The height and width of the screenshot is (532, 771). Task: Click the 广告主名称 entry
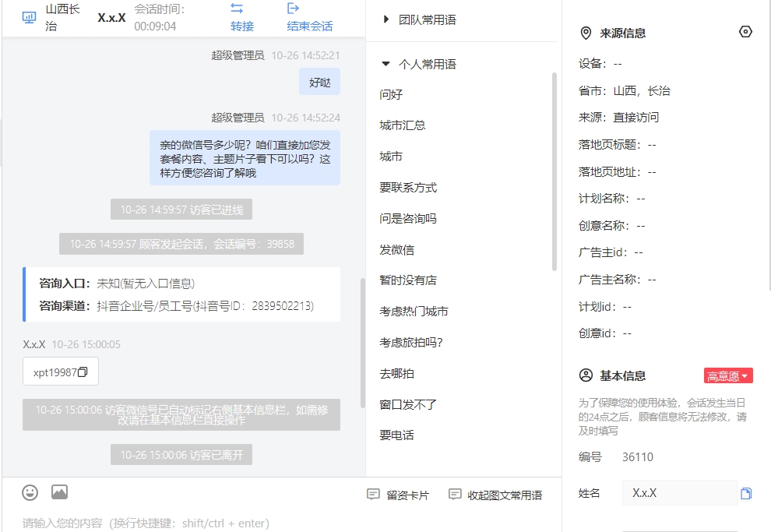coord(617,280)
